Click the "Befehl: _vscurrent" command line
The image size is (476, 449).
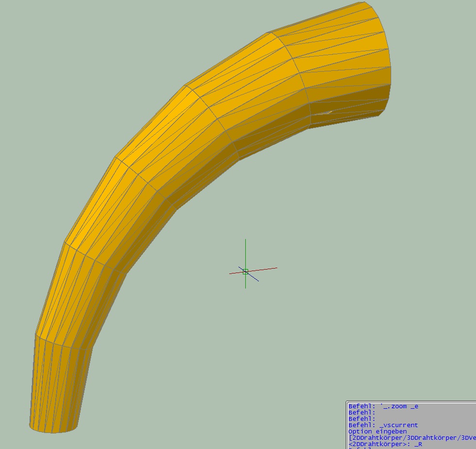(383, 425)
